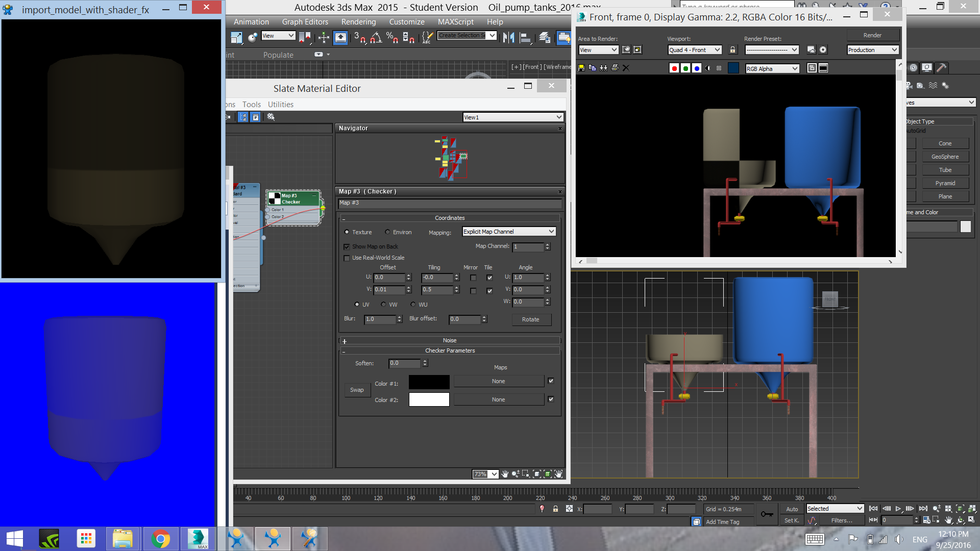Enable Use Real-World Scale checkbox

347,258
